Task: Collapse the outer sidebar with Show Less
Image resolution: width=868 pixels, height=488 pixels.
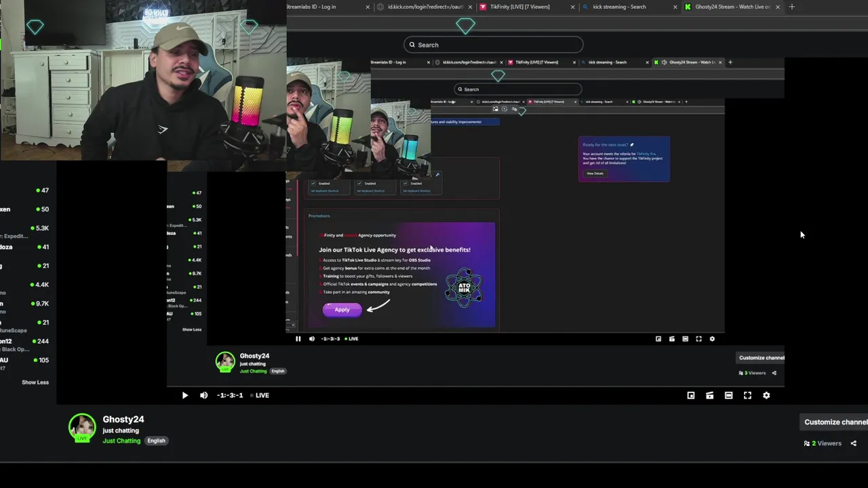Action: 35,382
